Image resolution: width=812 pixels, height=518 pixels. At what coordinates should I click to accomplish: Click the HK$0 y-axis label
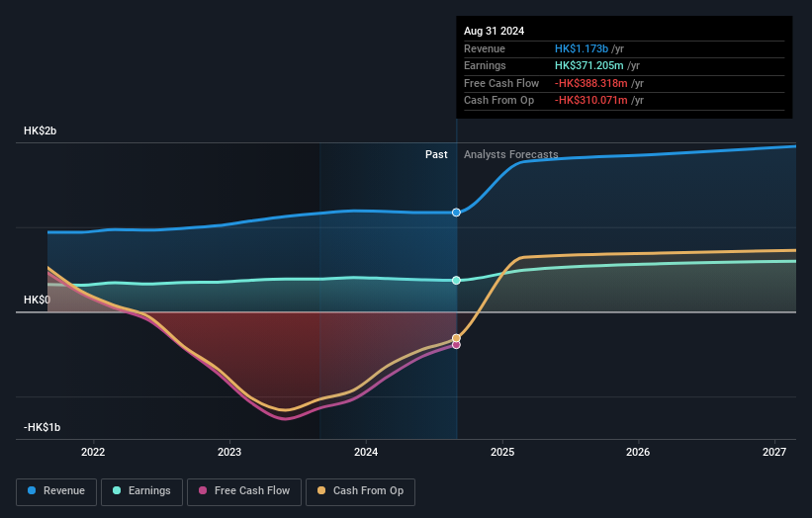click(37, 301)
